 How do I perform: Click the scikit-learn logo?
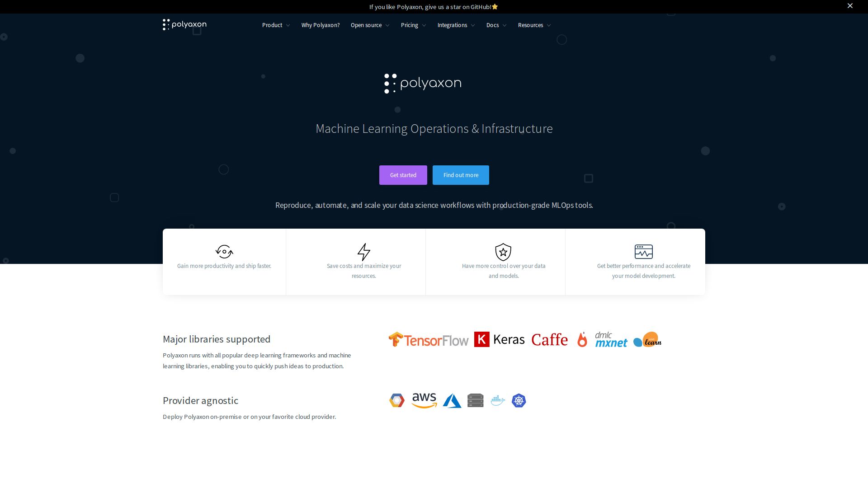646,339
